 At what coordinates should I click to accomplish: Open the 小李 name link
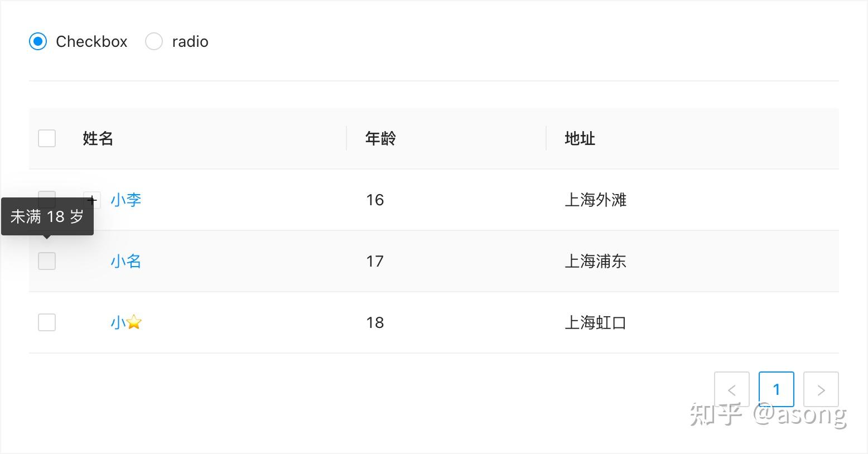pos(126,200)
